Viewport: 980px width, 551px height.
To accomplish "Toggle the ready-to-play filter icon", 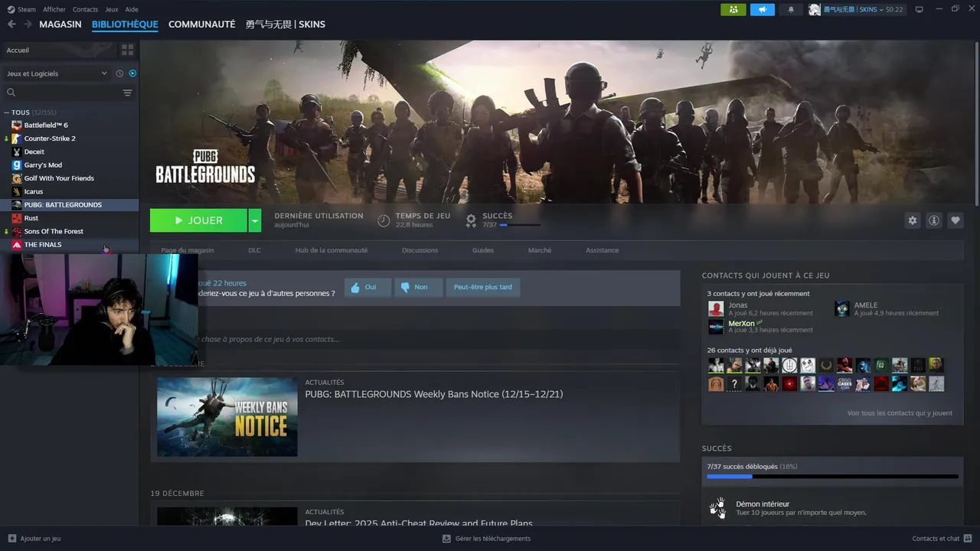I will [x=132, y=73].
